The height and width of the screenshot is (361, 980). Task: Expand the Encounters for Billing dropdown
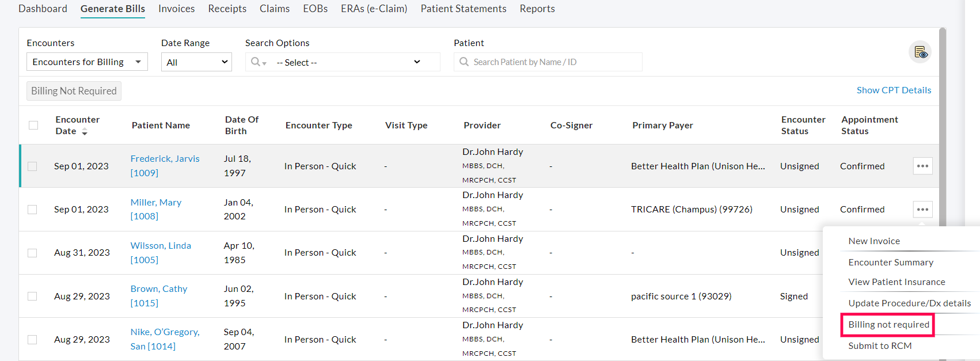[x=87, y=62]
